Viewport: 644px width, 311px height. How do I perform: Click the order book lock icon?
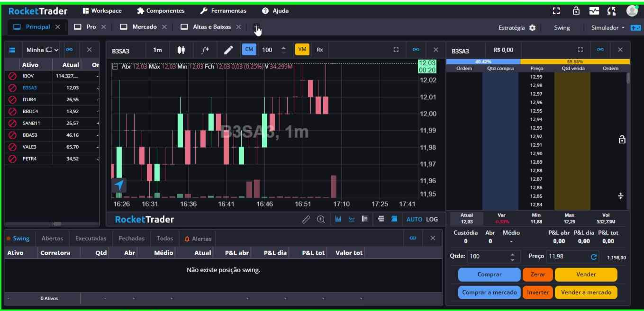622,139
